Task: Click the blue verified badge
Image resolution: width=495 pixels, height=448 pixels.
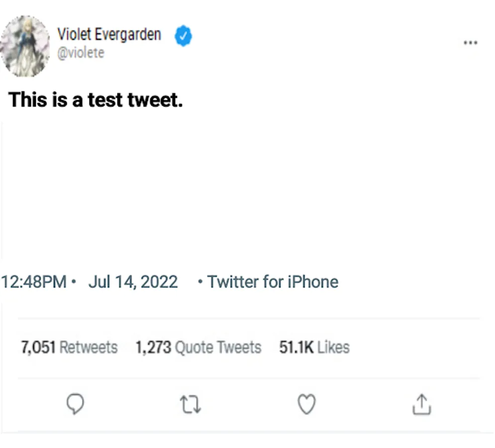Action: 183,36
